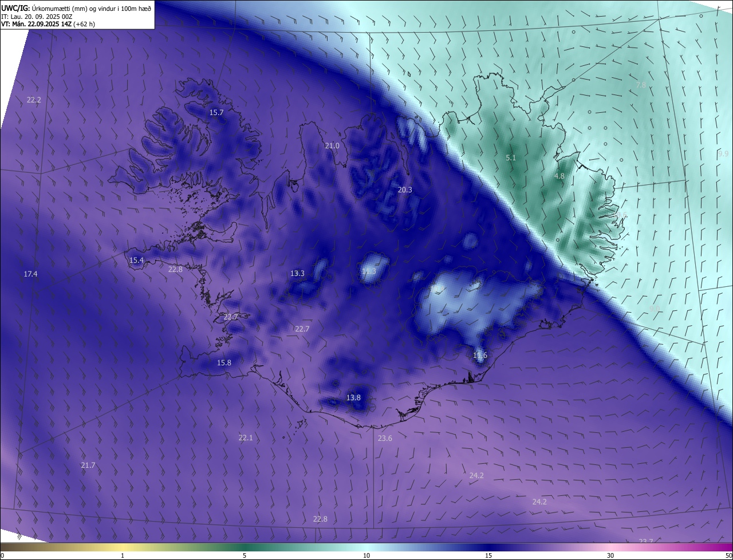
Task: Select the 13.8 value over the glacier
Action: click(353, 397)
